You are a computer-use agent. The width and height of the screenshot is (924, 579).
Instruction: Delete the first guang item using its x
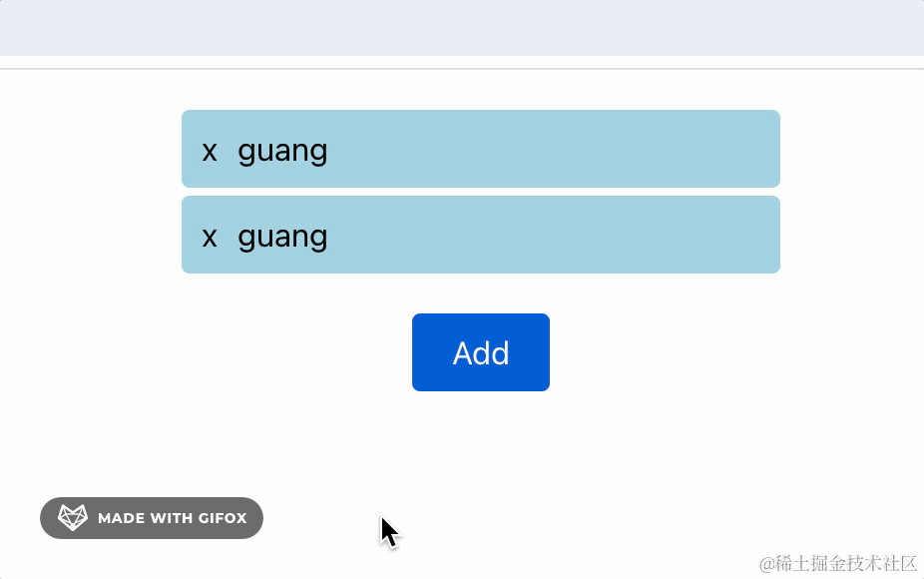tap(210, 152)
